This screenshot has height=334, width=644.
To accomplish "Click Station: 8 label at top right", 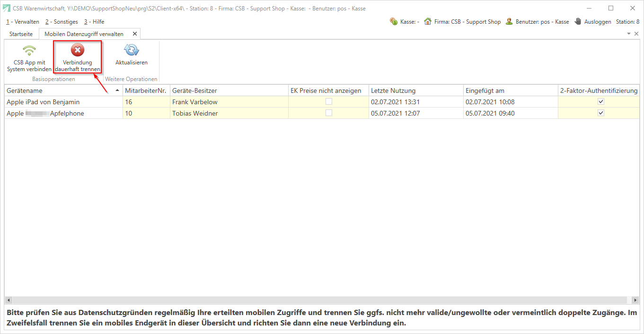I will pyautogui.click(x=627, y=22).
